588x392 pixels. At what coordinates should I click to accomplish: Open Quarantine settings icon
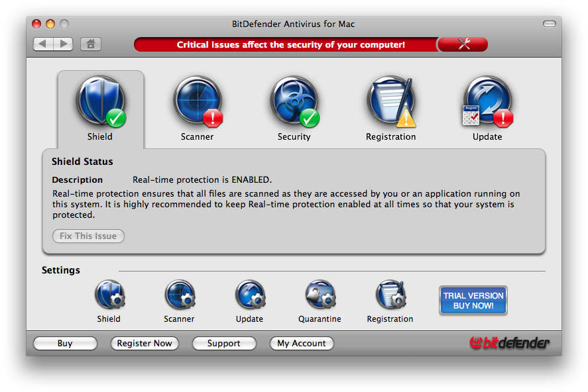pyautogui.click(x=320, y=295)
